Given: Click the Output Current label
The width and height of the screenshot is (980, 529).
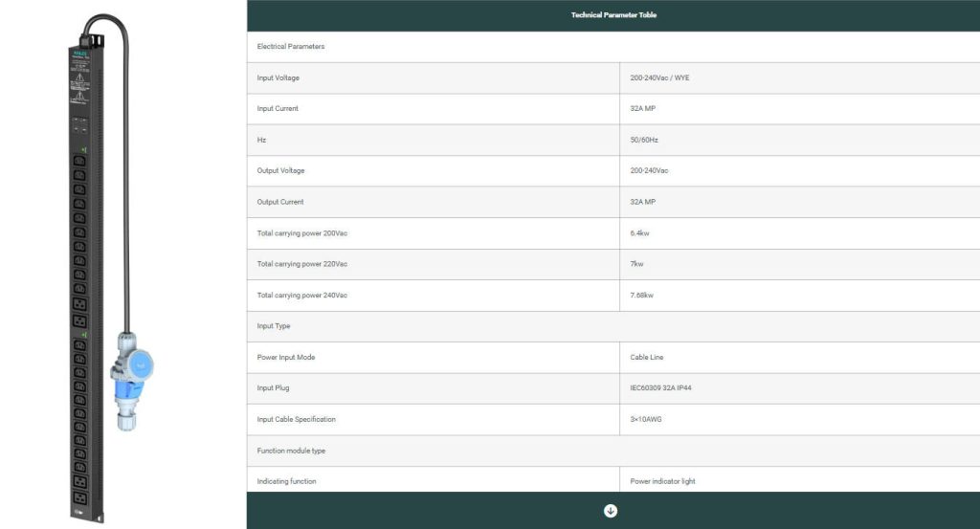Looking at the screenshot, I should [x=280, y=203].
